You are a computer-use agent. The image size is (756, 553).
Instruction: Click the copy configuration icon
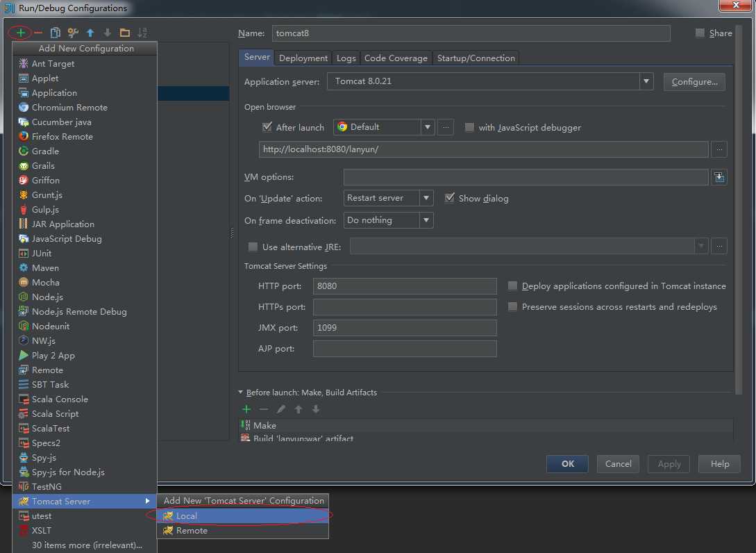(x=56, y=33)
